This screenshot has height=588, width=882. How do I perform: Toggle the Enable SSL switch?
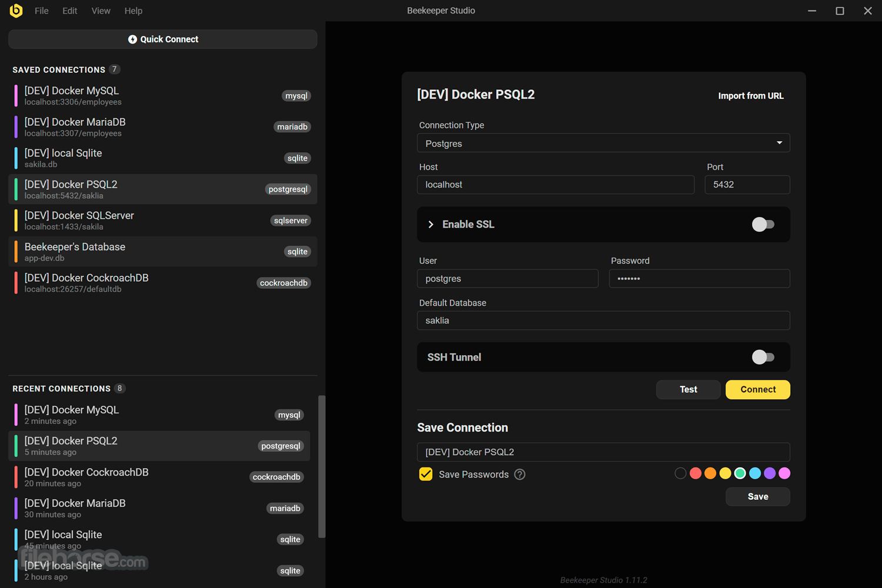(763, 225)
